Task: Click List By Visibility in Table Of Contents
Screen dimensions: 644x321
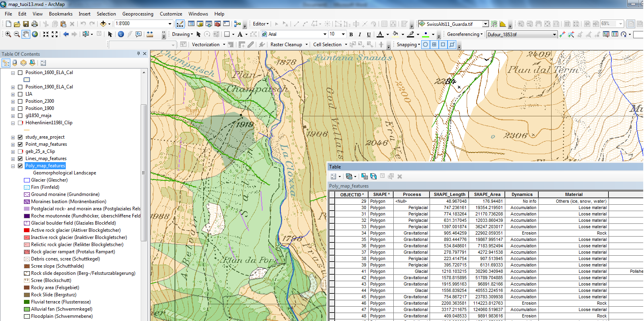Action: point(24,63)
